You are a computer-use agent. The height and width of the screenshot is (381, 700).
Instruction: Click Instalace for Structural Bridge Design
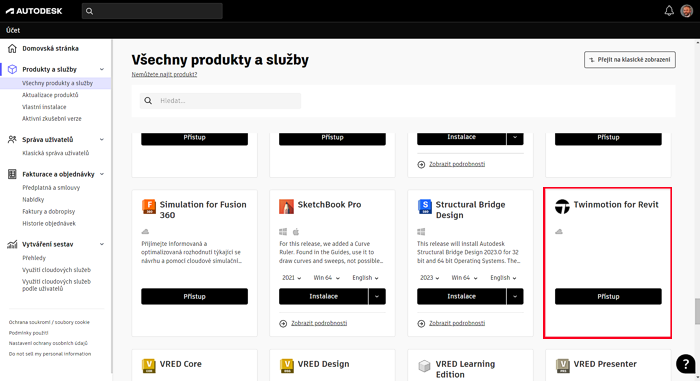[x=462, y=297]
